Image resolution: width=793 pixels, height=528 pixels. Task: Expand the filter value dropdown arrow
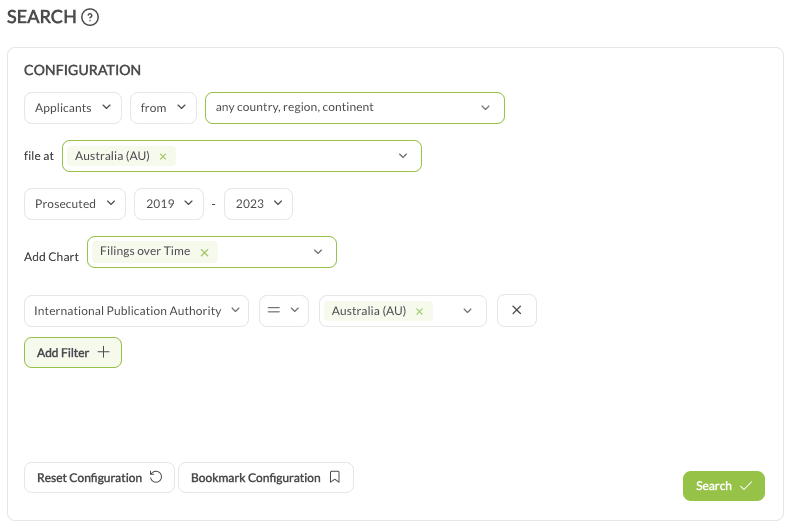(x=467, y=311)
